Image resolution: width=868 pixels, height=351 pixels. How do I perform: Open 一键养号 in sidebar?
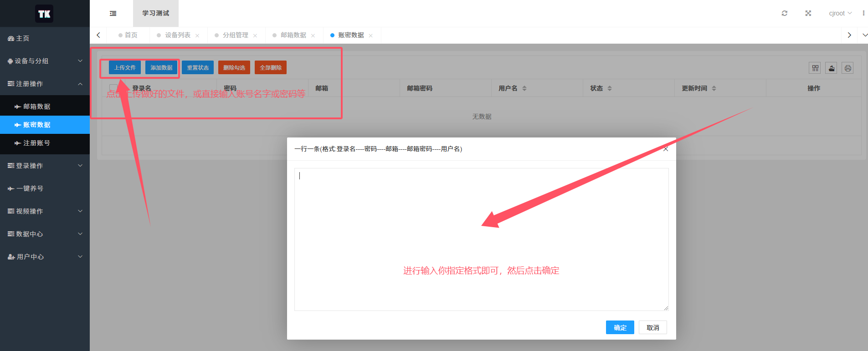click(45, 188)
